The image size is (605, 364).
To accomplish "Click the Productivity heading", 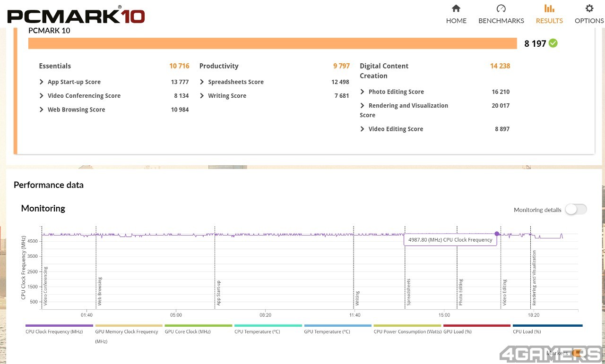I will pos(219,66).
